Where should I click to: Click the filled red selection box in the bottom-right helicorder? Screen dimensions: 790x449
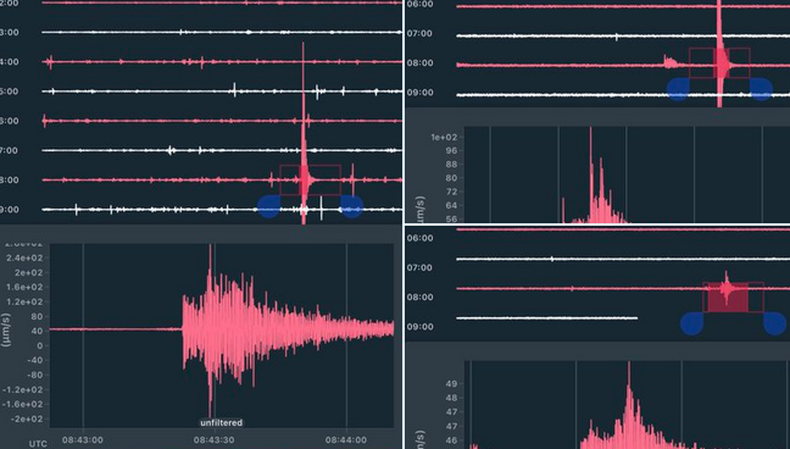(x=728, y=297)
